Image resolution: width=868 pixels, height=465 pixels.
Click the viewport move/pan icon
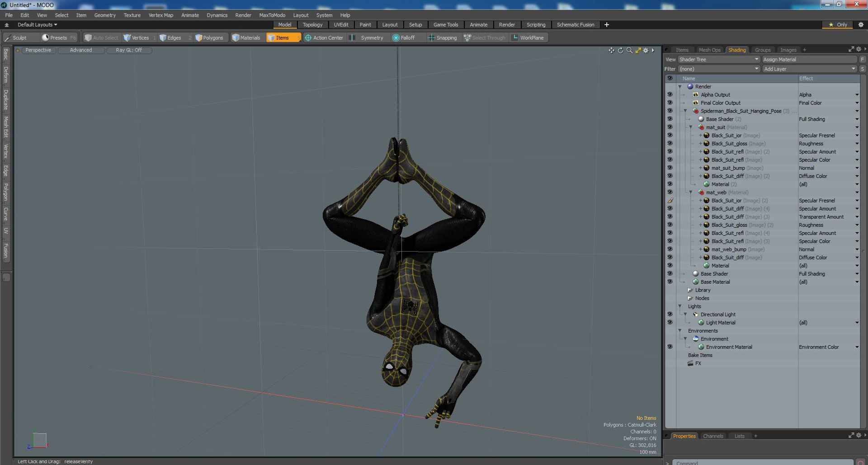[611, 50]
